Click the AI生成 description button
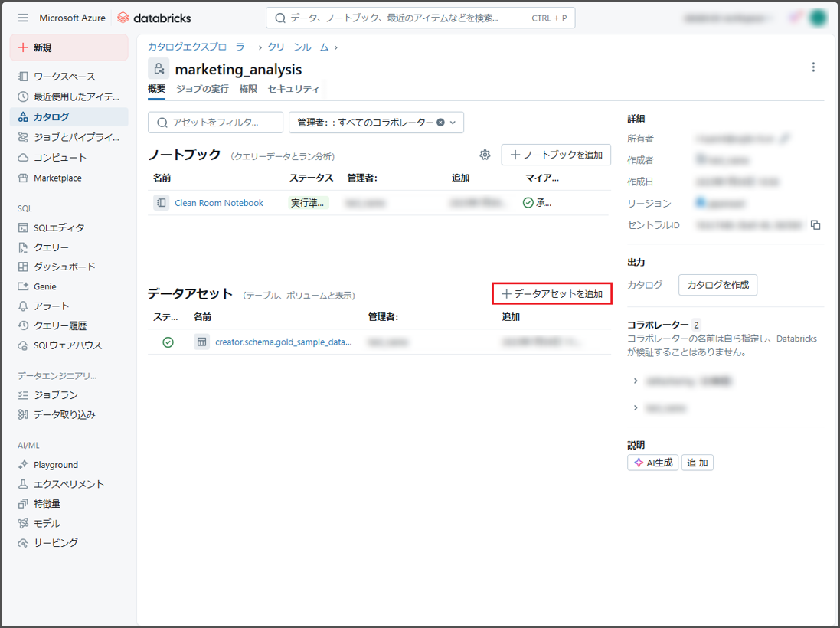This screenshot has height=628, width=840. tap(653, 463)
